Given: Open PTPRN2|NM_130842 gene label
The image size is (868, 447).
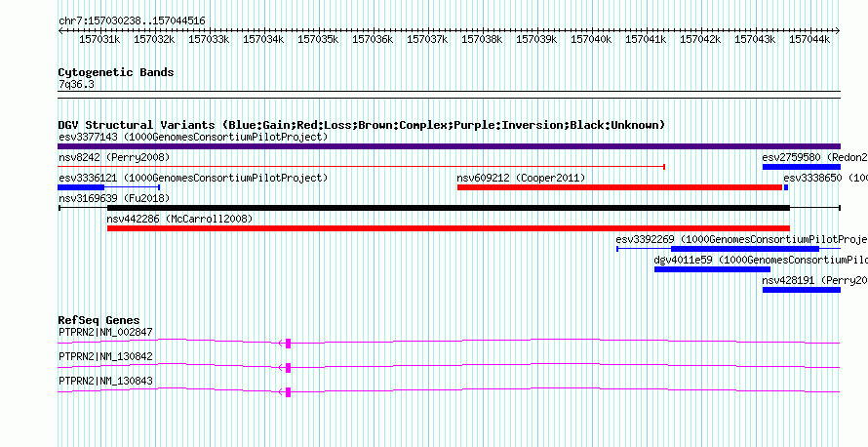Looking at the screenshot, I should tap(105, 356).
